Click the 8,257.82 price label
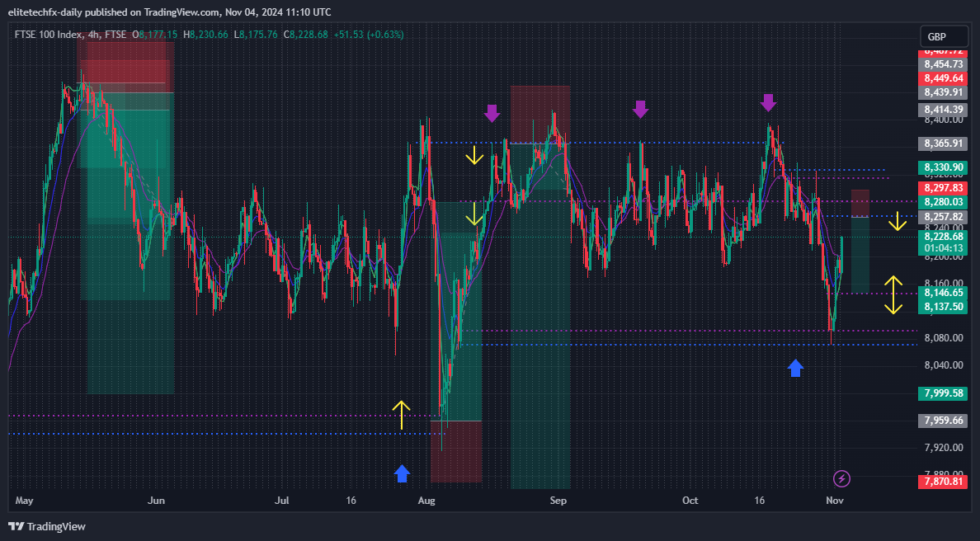The width and height of the screenshot is (980, 541). tap(943, 217)
